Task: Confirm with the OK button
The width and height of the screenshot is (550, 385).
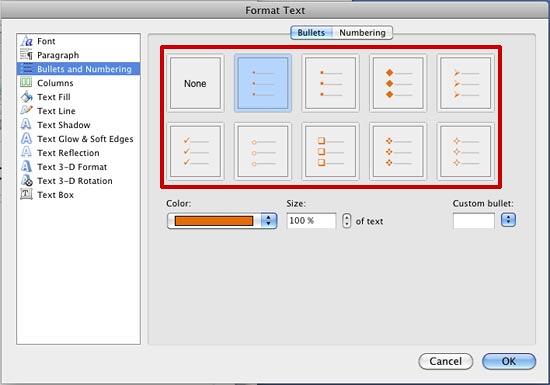Action: pos(509,361)
